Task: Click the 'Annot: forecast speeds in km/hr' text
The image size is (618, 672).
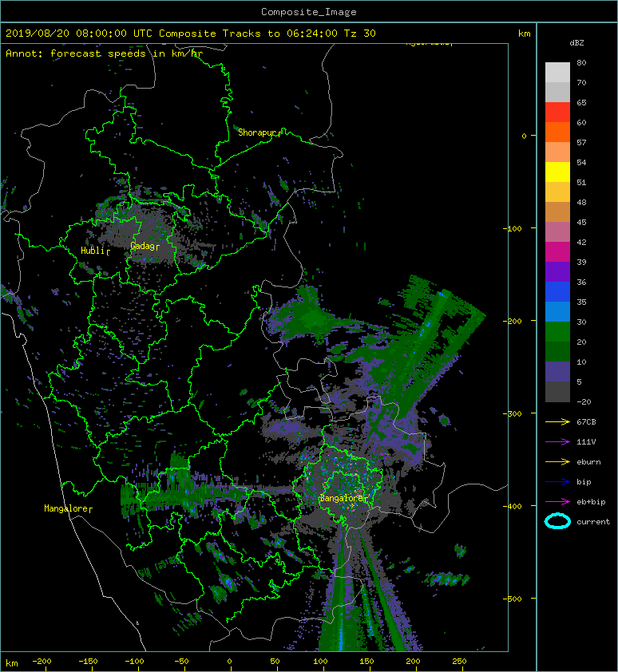Action: [x=105, y=53]
